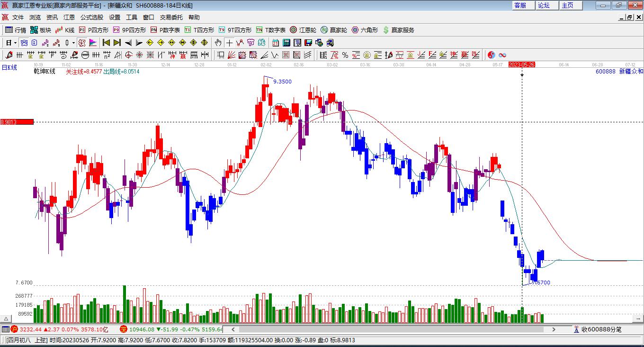The height and width of the screenshot is (347, 644).
Task: Click the 9.3500 high price label
Action: (x=283, y=82)
